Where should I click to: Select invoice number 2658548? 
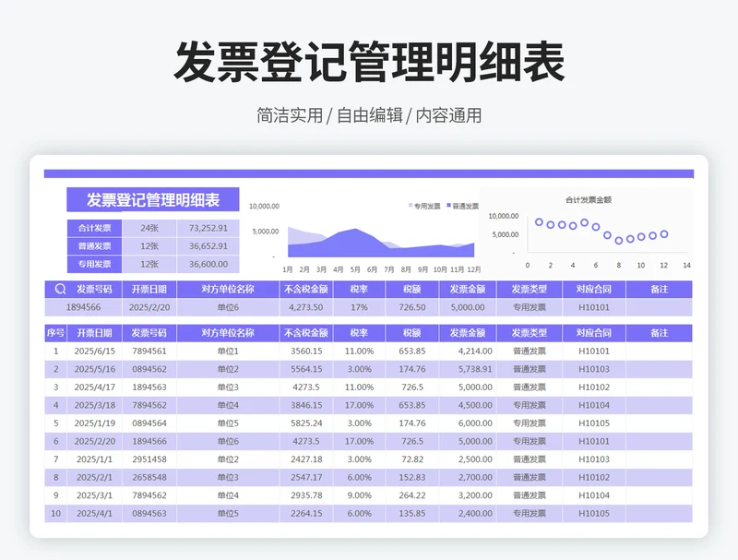tap(149, 477)
